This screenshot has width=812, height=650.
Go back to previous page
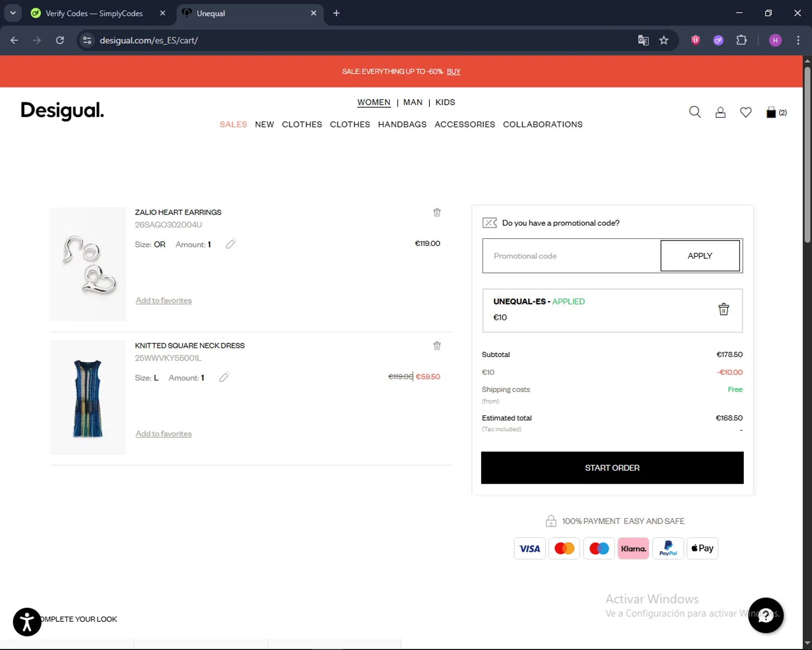[15, 40]
